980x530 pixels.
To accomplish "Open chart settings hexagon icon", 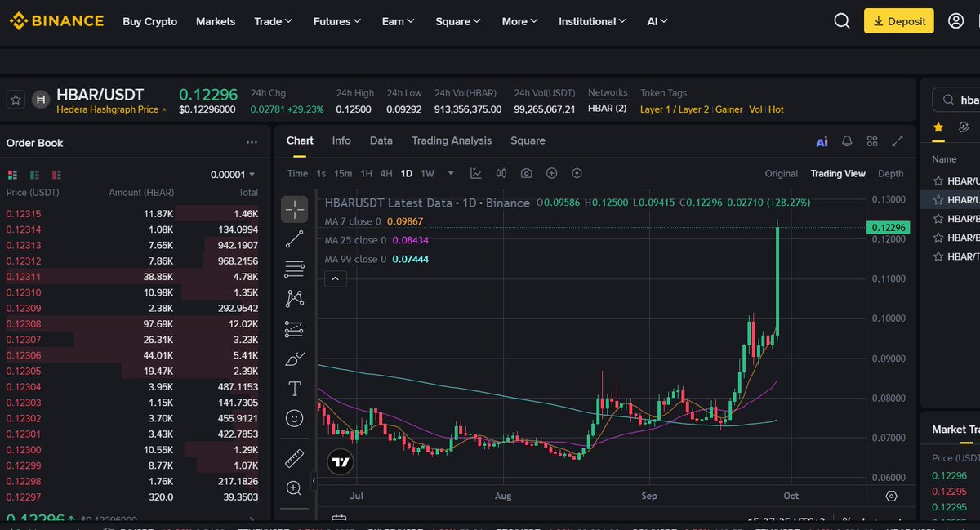I will point(577,173).
